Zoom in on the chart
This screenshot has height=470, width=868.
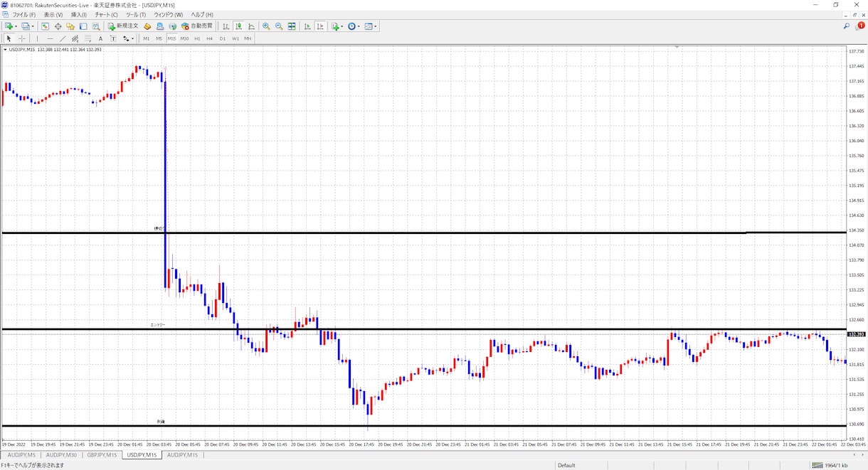coord(266,26)
